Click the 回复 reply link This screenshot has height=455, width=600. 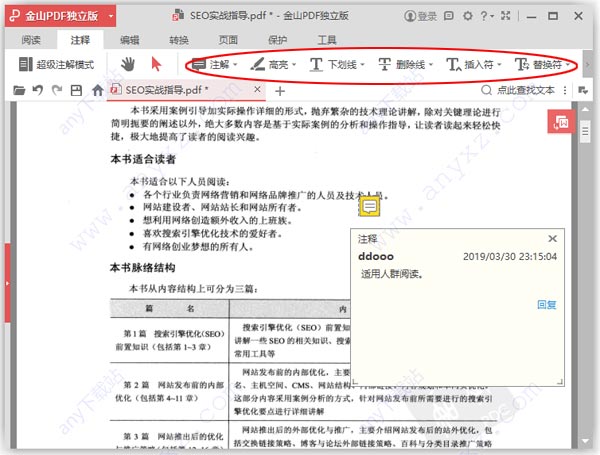[x=546, y=305]
